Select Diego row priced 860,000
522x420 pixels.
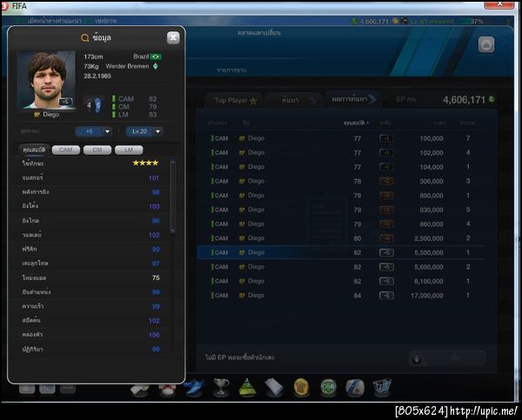[x=340, y=224]
